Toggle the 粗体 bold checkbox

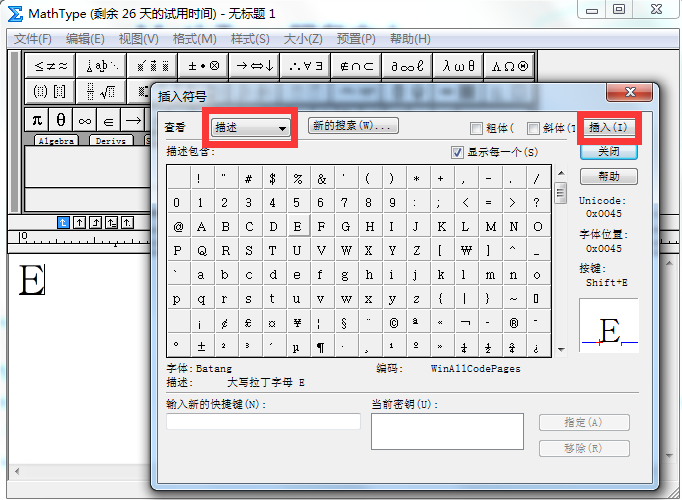(476, 128)
